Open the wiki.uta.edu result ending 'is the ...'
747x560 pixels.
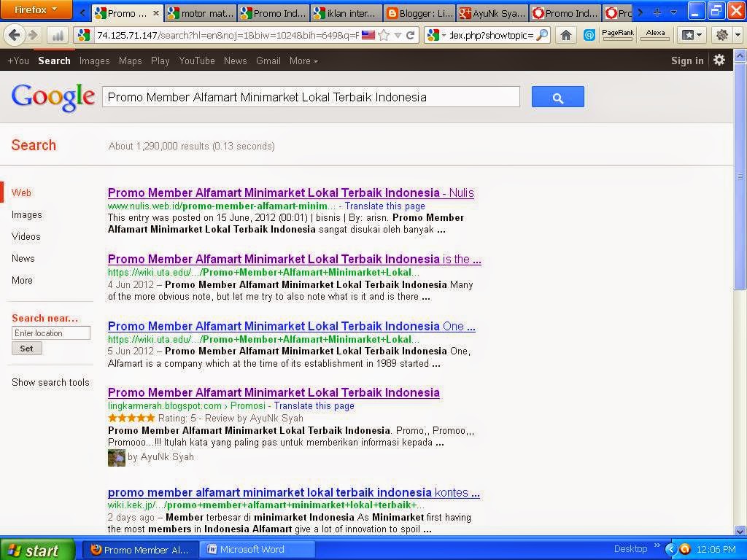295,260
